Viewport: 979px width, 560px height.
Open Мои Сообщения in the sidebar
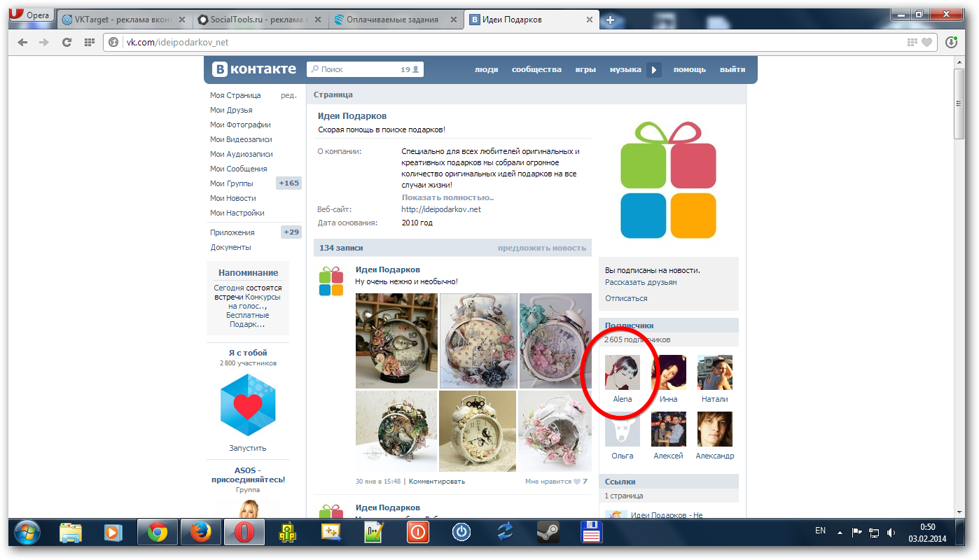(x=239, y=169)
